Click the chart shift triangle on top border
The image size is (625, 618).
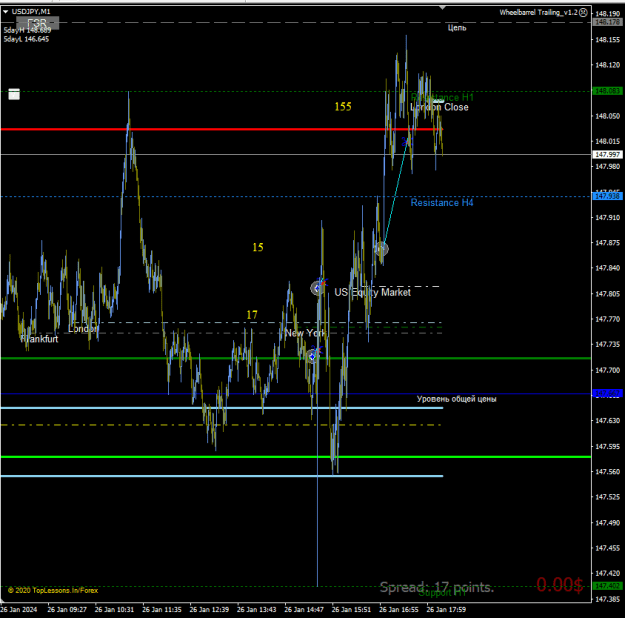point(442,8)
